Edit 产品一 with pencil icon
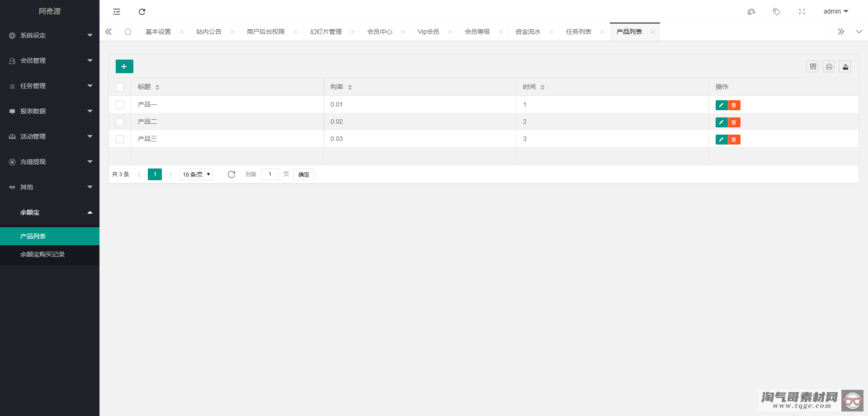 722,105
